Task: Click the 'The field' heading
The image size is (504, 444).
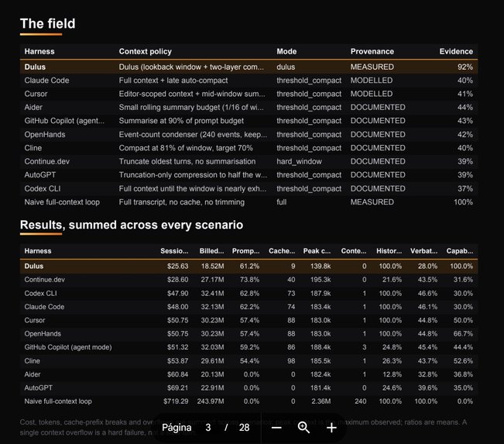Action: 47,23
